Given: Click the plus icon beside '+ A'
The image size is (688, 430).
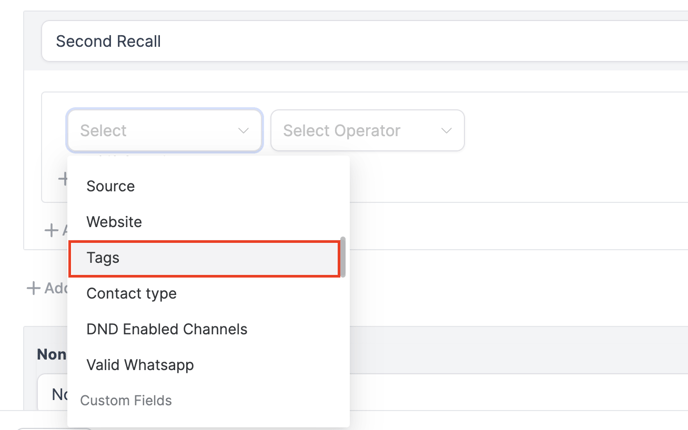Looking at the screenshot, I should tap(51, 230).
